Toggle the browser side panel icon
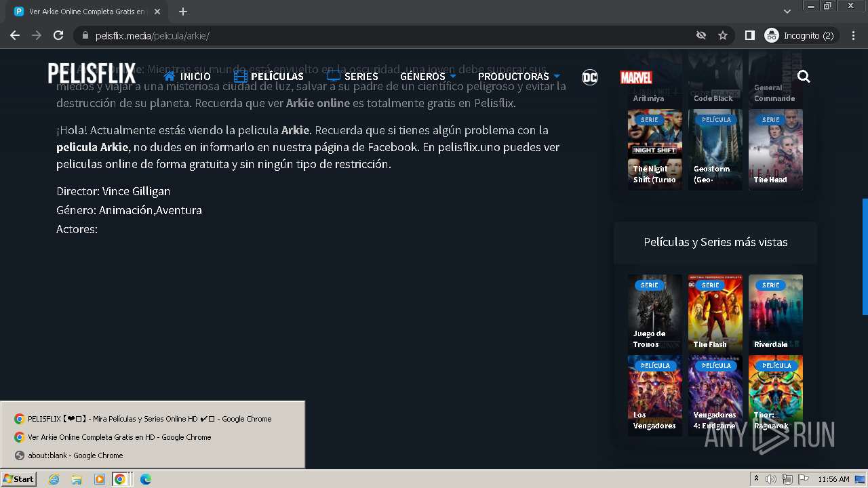Image resolution: width=868 pixels, height=488 pixels. click(749, 35)
